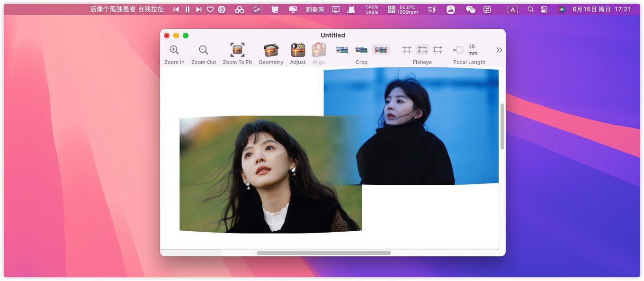Click the Zoom In magnifier
Viewport: 644px width, 281px height.
(x=174, y=50)
